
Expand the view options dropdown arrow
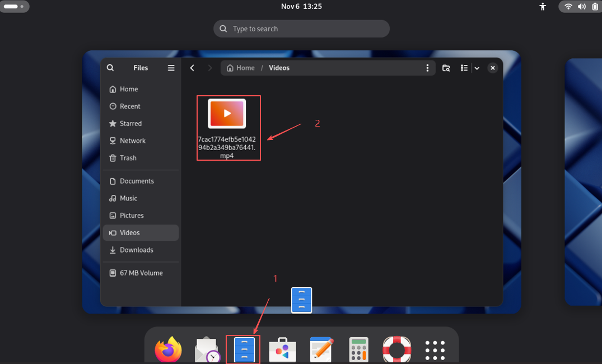point(477,68)
